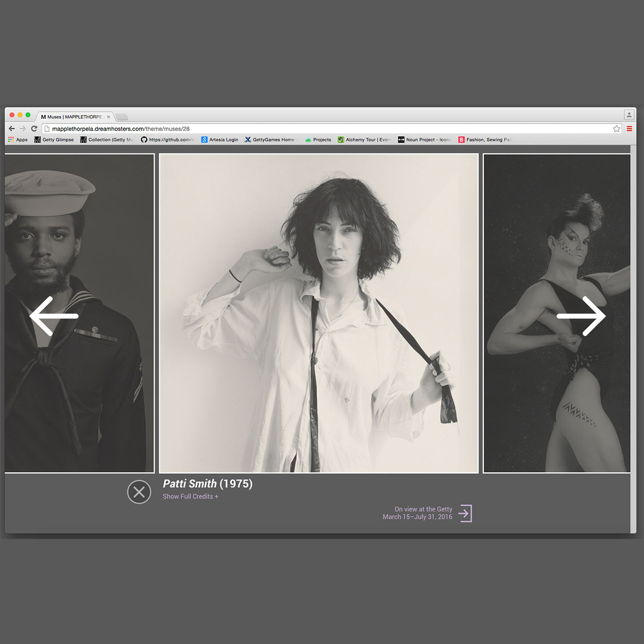Image resolution: width=644 pixels, height=644 pixels.
Task: Click the Chrome user profile button
Action: (629, 115)
